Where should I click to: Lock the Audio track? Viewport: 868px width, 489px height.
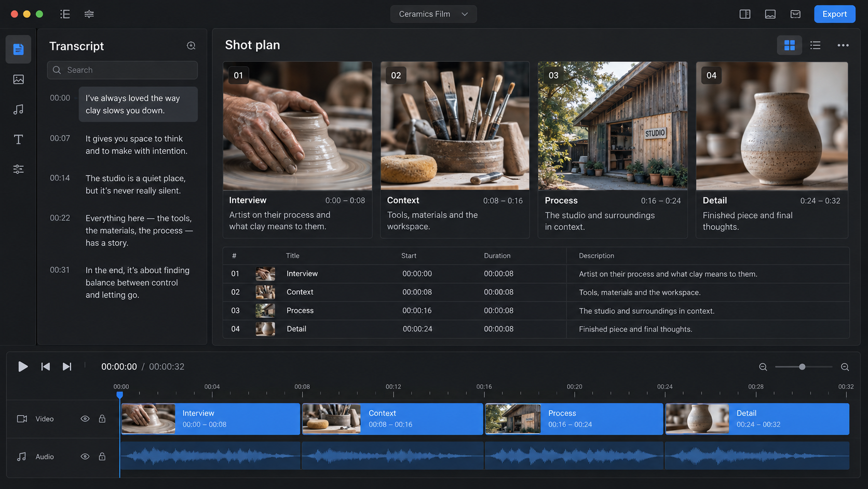click(102, 457)
